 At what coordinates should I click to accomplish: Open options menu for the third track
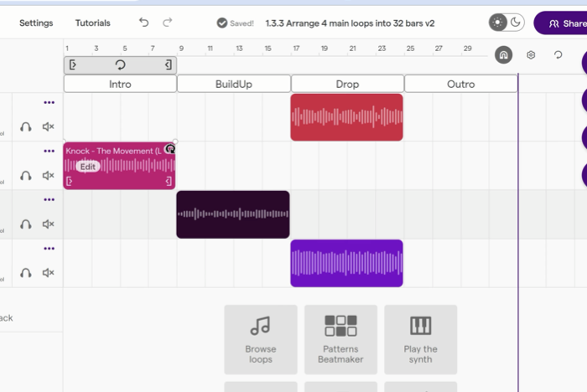(x=49, y=199)
